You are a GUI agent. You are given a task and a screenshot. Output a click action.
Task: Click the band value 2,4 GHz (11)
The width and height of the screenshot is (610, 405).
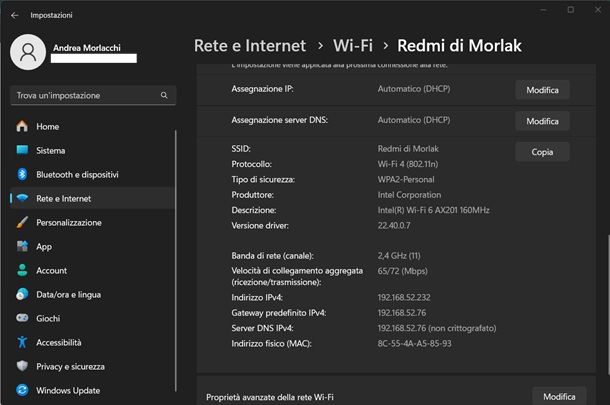pyautogui.click(x=399, y=256)
